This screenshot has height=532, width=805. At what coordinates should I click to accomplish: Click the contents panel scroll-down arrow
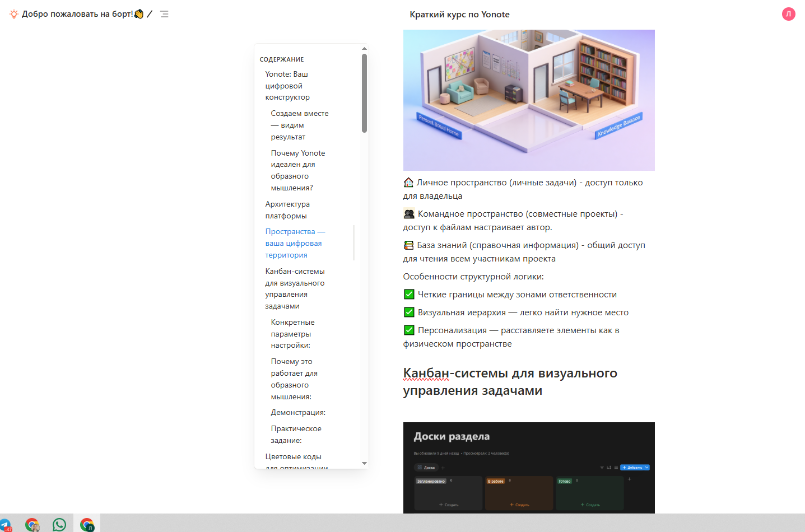[x=364, y=463]
